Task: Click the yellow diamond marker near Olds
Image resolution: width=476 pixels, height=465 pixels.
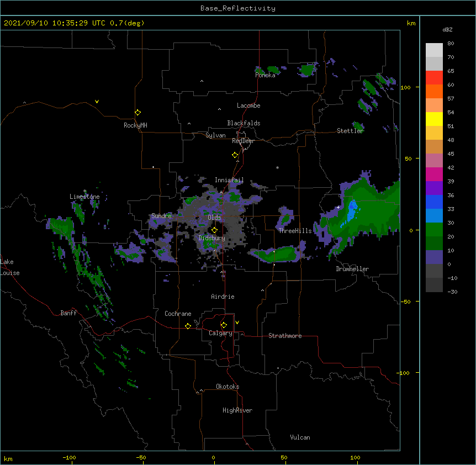Action: (x=214, y=230)
